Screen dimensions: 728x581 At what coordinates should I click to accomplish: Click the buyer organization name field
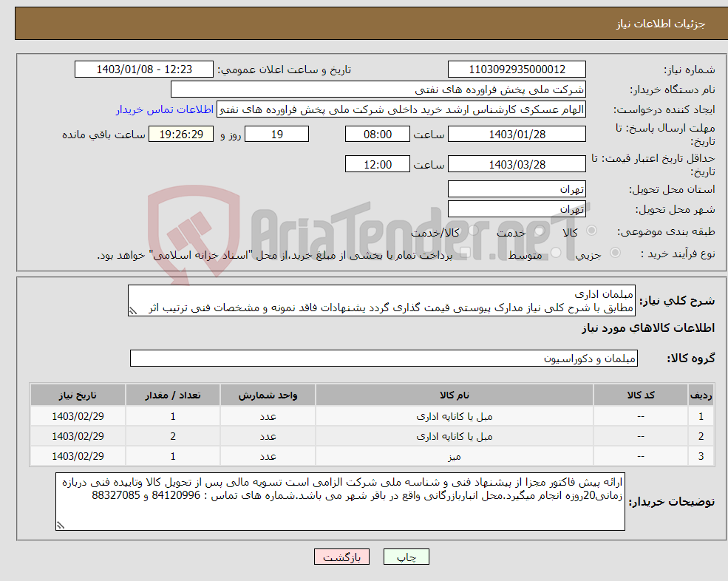coord(378,89)
